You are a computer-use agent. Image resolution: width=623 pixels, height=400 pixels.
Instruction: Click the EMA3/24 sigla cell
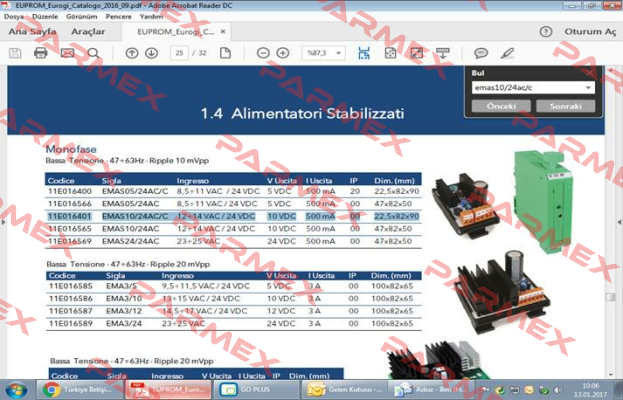click(124, 323)
